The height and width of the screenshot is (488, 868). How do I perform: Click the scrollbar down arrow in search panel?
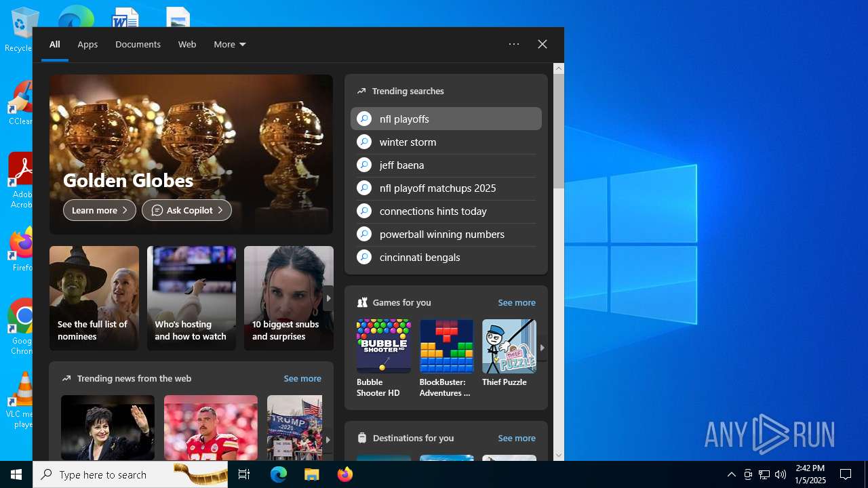point(559,455)
